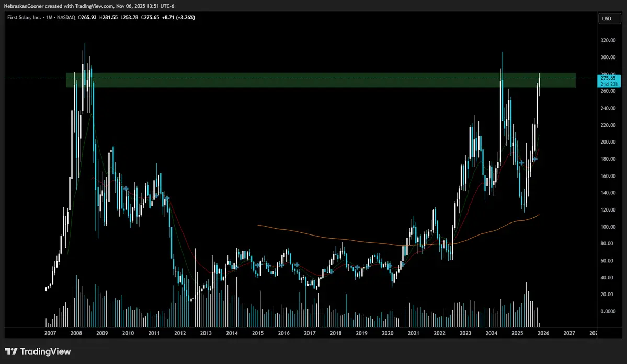Click the 120.00 price axis label
This screenshot has width=627, height=364.
(608, 210)
